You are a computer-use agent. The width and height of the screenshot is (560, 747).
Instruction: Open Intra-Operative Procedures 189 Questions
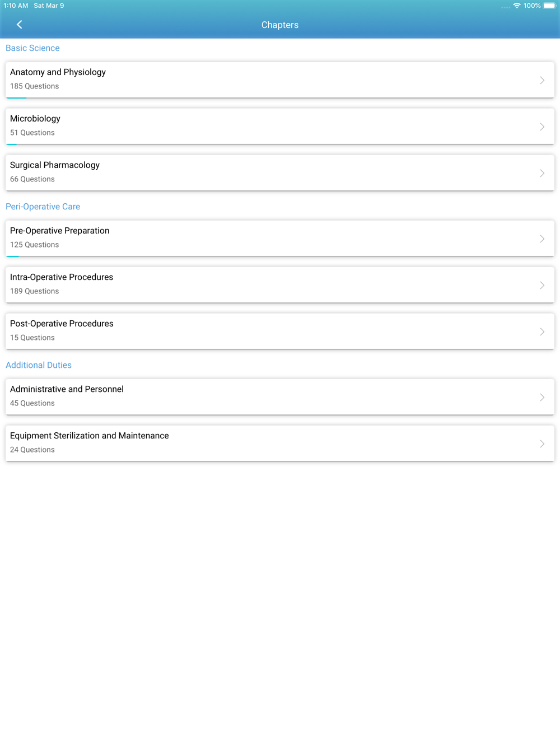(x=280, y=284)
